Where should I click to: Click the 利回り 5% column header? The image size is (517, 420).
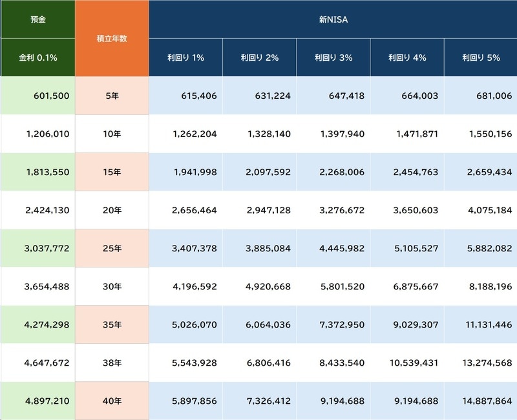tap(480, 58)
